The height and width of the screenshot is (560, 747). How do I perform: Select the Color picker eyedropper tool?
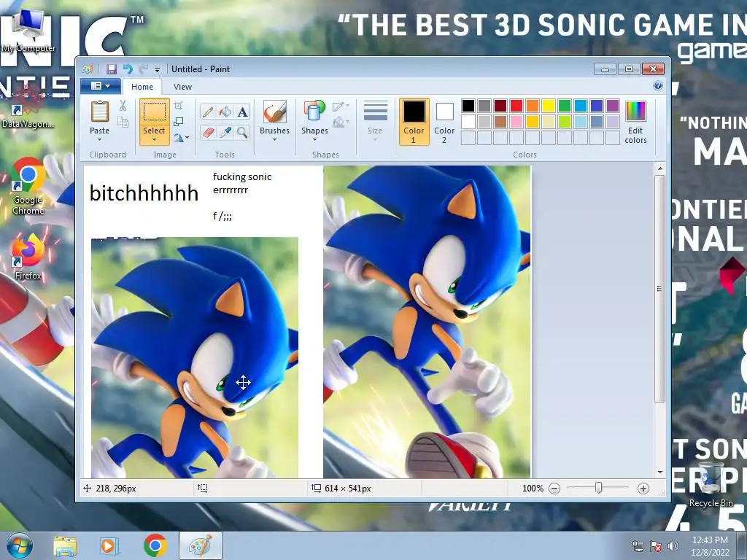pos(225,133)
